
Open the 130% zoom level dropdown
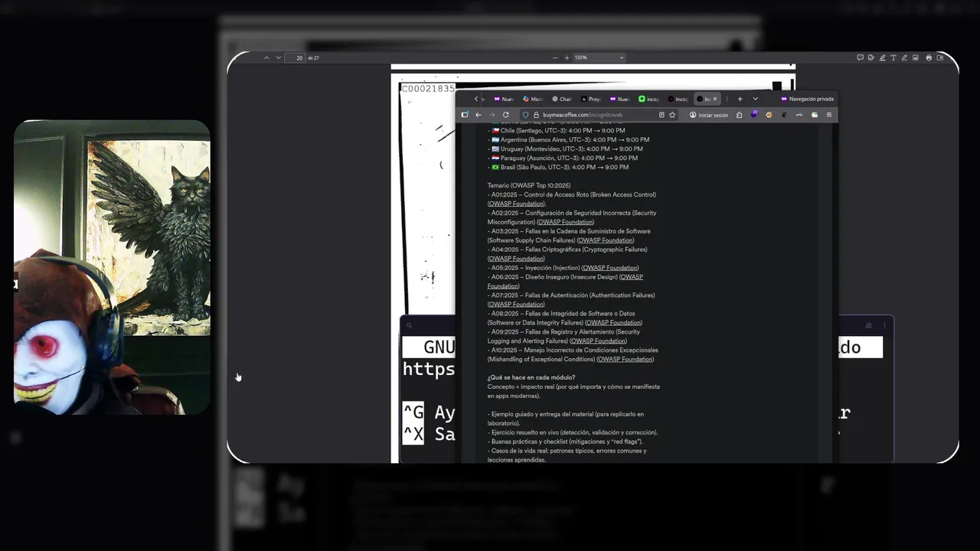tap(599, 57)
